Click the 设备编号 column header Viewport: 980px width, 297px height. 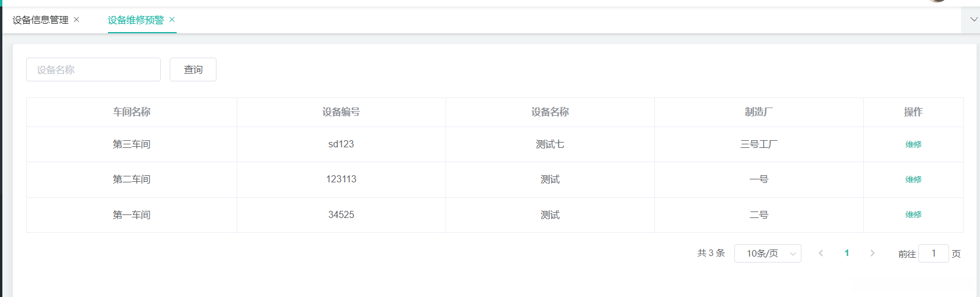(x=341, y=112)
